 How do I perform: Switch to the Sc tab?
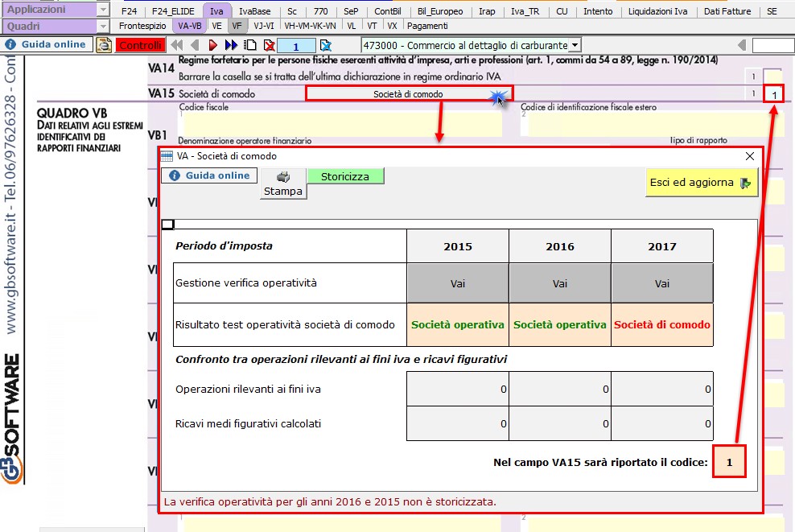pyautogui.click(x=292, y=11)
